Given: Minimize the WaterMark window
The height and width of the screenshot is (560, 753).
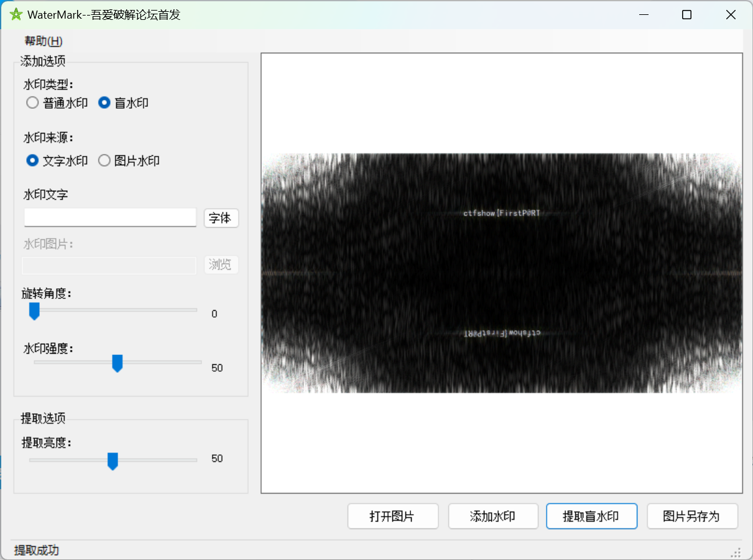Looking at the screenshot, I should coord(642,15).
